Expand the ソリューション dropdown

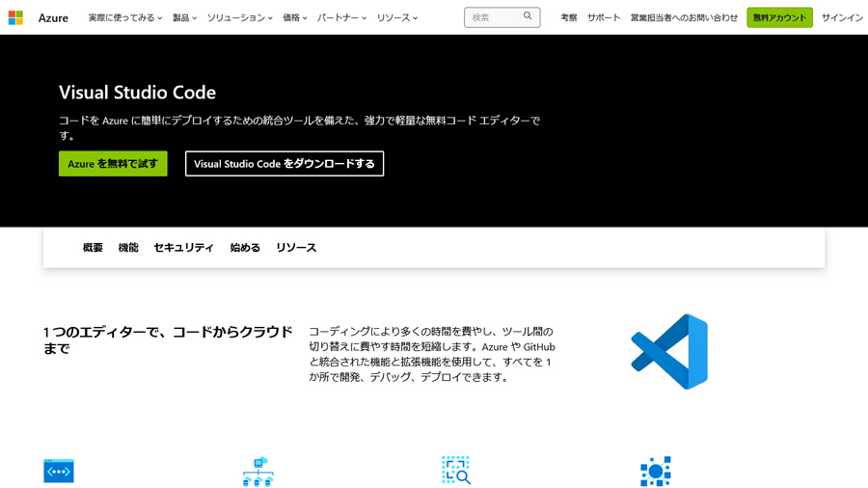[x=239, y=17]
